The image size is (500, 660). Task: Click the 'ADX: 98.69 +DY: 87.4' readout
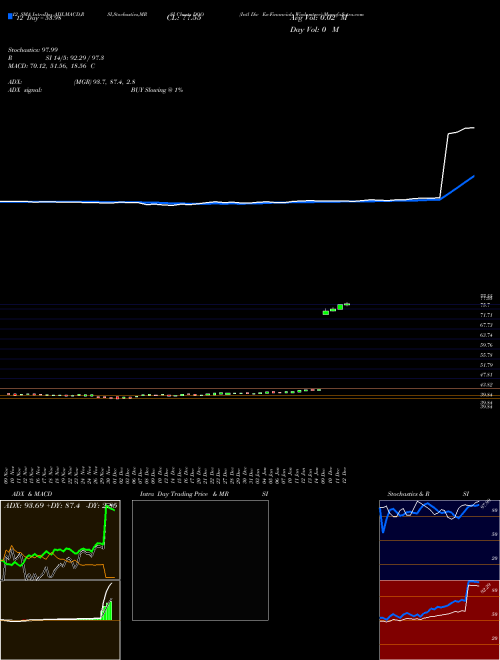coord(41,506)
